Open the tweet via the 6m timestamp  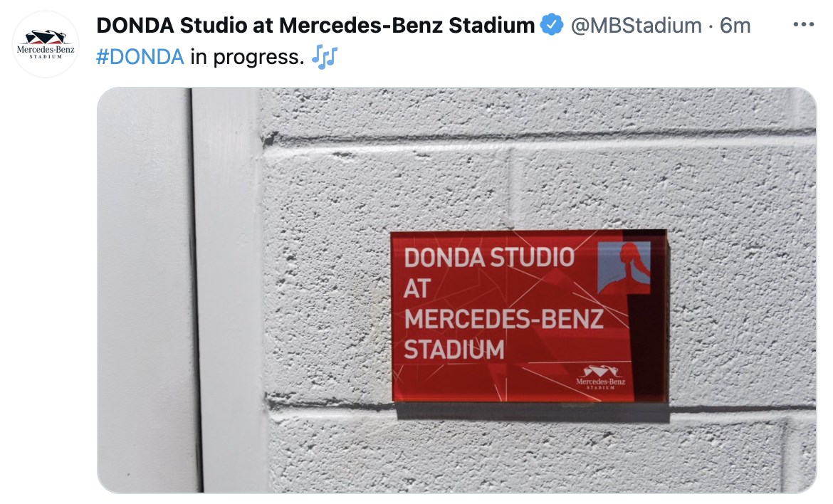[735, 25]
